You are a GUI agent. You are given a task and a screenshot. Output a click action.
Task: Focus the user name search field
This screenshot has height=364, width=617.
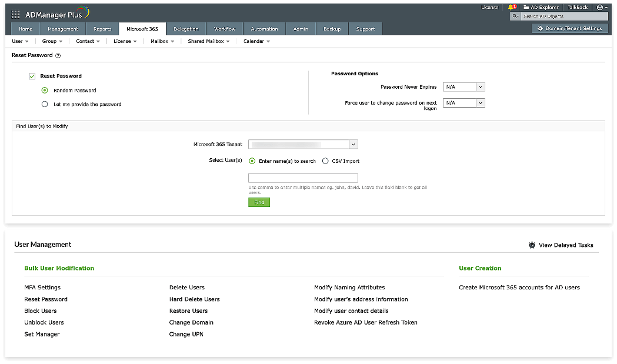[303, 178]
